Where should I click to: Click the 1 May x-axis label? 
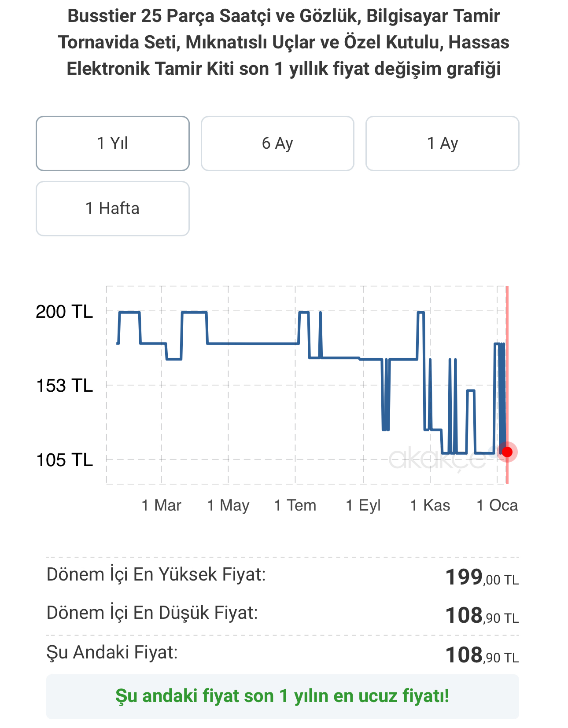[x=228, y=505]
